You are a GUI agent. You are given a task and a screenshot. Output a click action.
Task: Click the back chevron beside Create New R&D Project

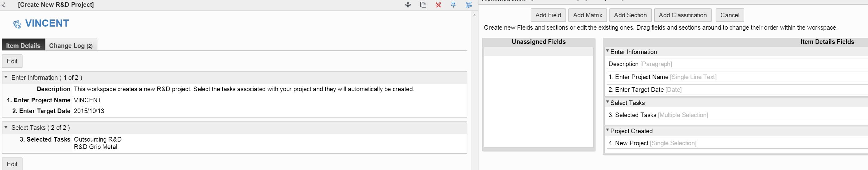[4, 5]
